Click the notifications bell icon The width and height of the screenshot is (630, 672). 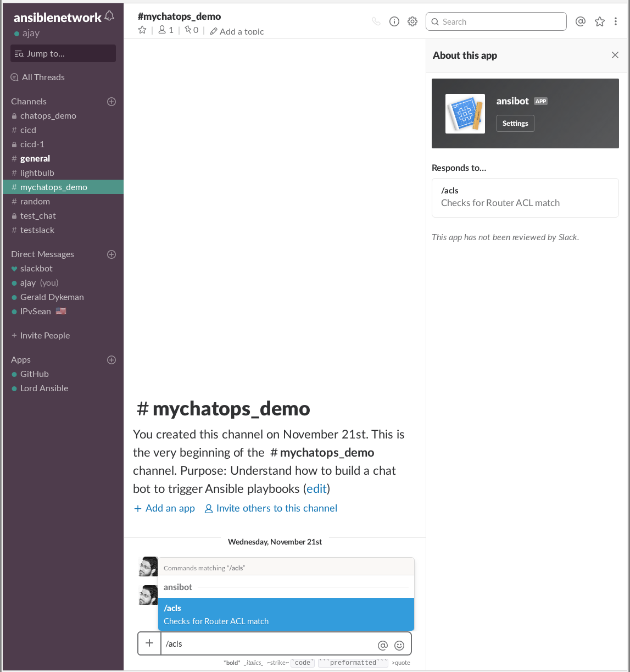(109, 16)
